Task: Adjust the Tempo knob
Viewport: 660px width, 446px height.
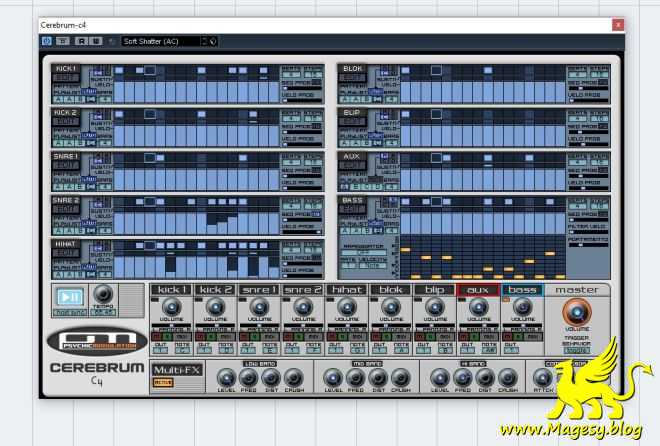Action: [103, 293]
